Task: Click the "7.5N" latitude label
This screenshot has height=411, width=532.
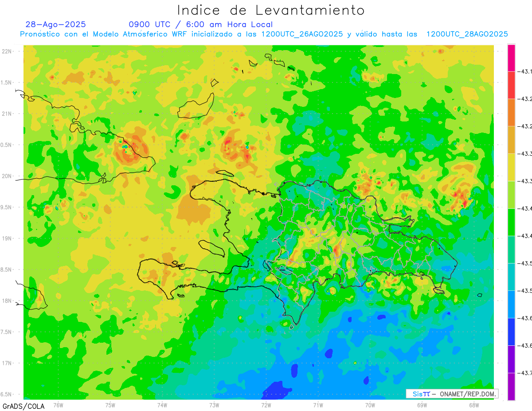Action: tap(6, 332)
